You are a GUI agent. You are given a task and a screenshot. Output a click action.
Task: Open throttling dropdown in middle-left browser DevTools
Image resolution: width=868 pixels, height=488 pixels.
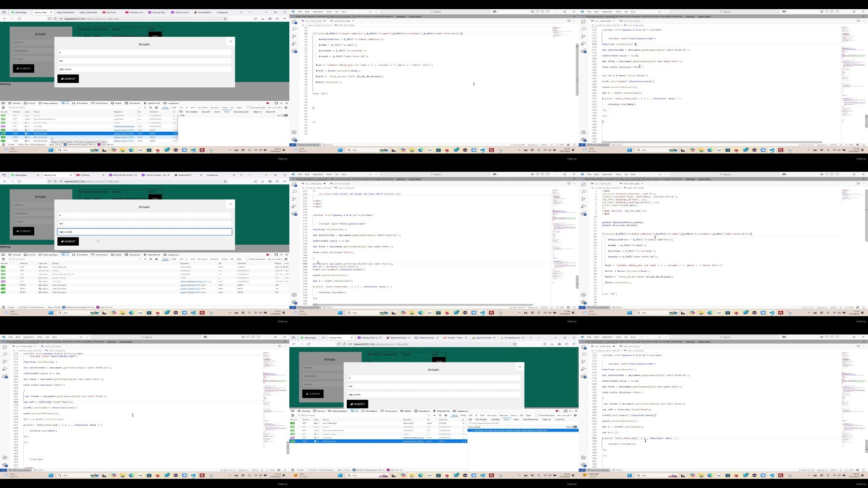pos(275,259)
